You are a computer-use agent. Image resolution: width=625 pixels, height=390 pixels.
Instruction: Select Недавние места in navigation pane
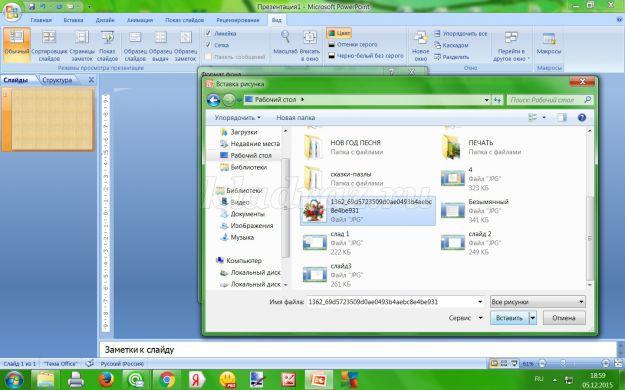click(x=250, y=144)
